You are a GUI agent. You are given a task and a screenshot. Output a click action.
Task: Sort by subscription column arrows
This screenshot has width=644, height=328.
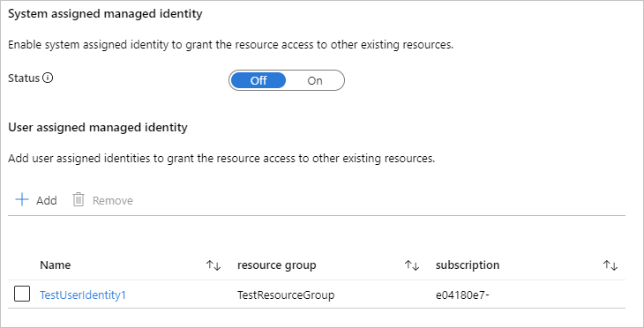610,265
